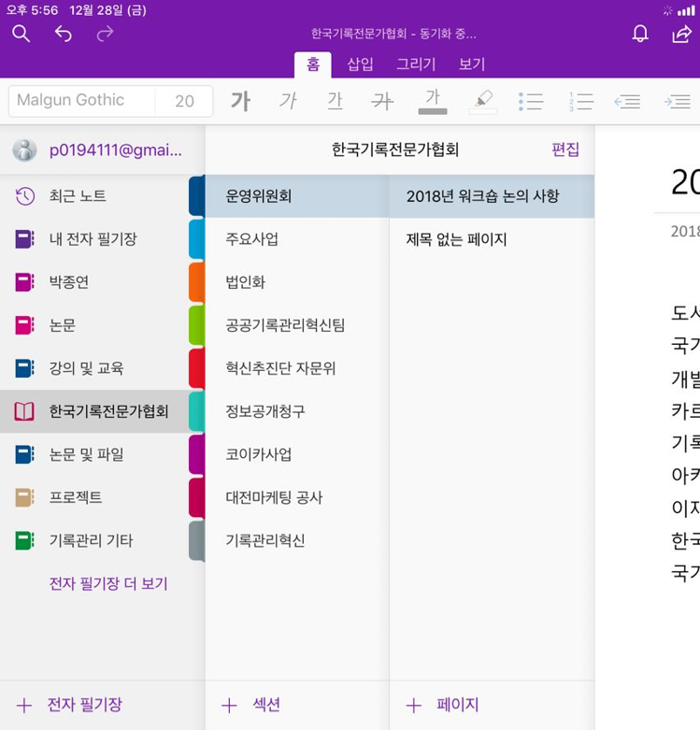Click the purple notebook icon of 내 전자 필기장

[24, 239]
